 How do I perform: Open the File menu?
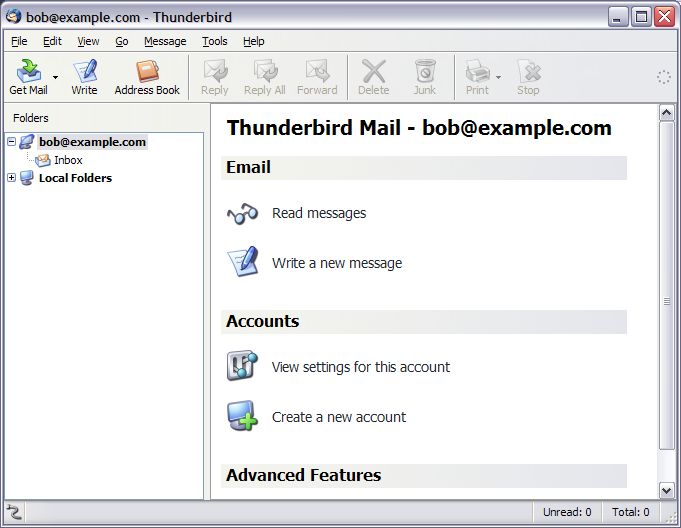tap(19, 41)
